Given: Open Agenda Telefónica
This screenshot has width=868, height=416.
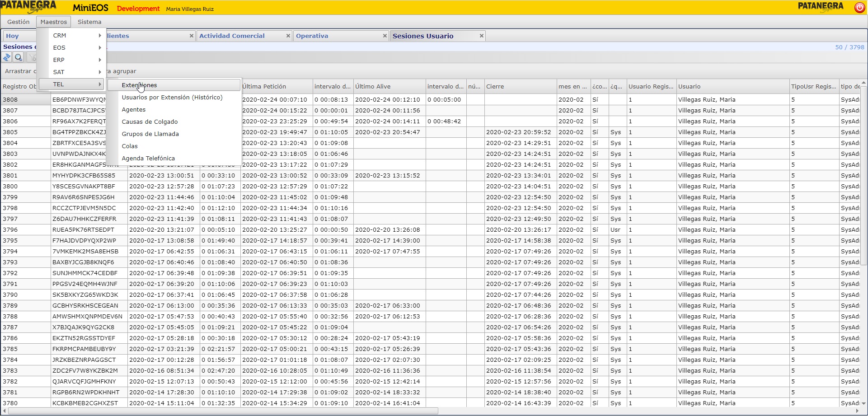Looking at the screenshot, I should pyautogui.click(x=174, y=158).
